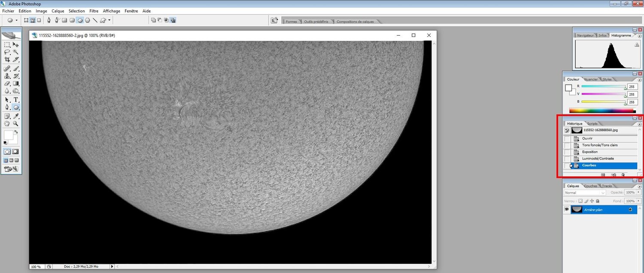Image resolution: width=644 pixels, height=273 pixels.
Task: Enable Fill pixels mode in options bar
Action: click(x=39, y=20)
